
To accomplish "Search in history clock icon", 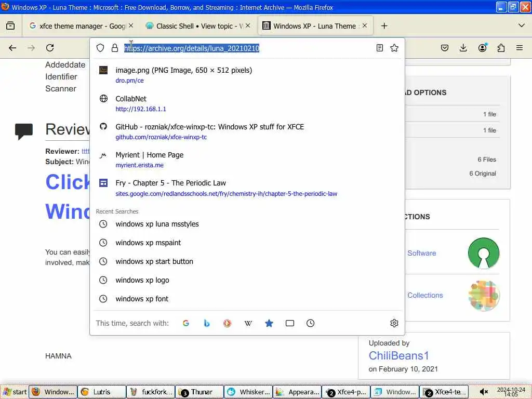I will 311,323.
